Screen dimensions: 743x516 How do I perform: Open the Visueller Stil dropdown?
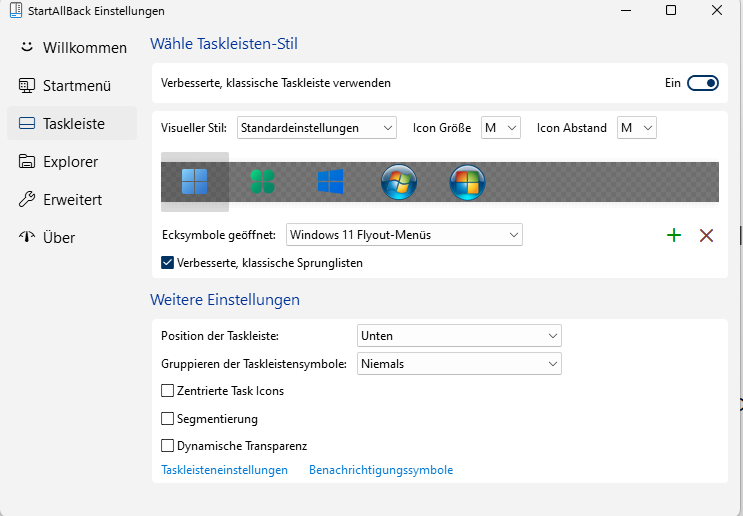pos(317,128)
